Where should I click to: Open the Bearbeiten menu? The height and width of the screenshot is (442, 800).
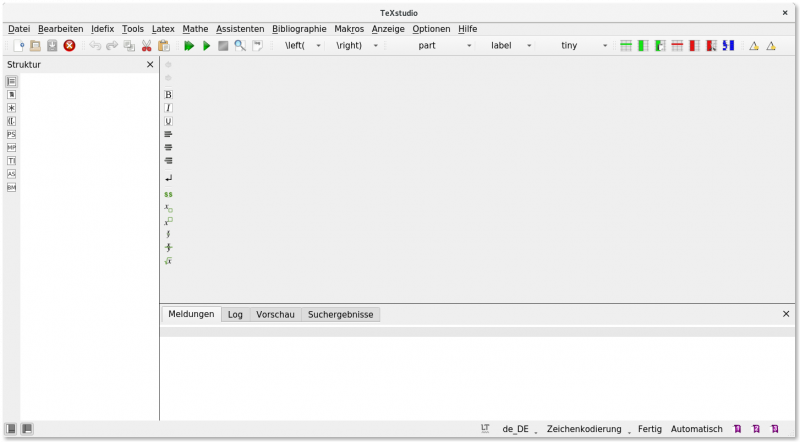[60, 29]
